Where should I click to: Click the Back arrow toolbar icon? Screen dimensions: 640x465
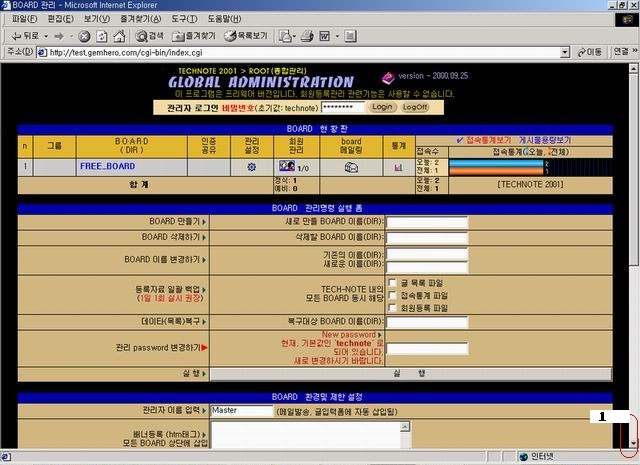click(x=16, y=36)
